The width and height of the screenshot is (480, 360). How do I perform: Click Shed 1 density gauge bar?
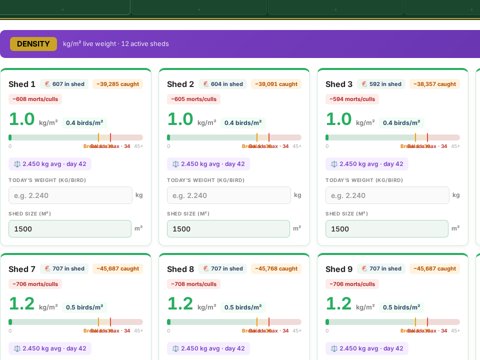76,137
